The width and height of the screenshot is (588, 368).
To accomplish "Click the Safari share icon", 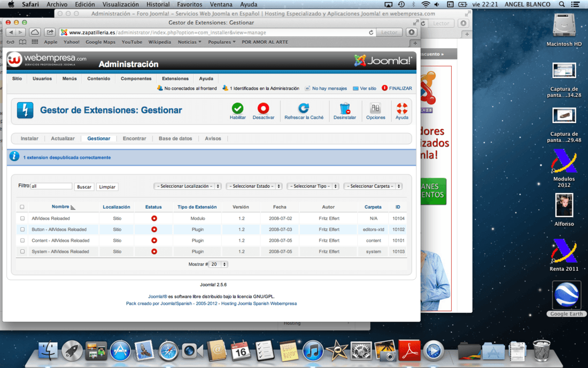I will pyautogui.click(x=50, y=32).
